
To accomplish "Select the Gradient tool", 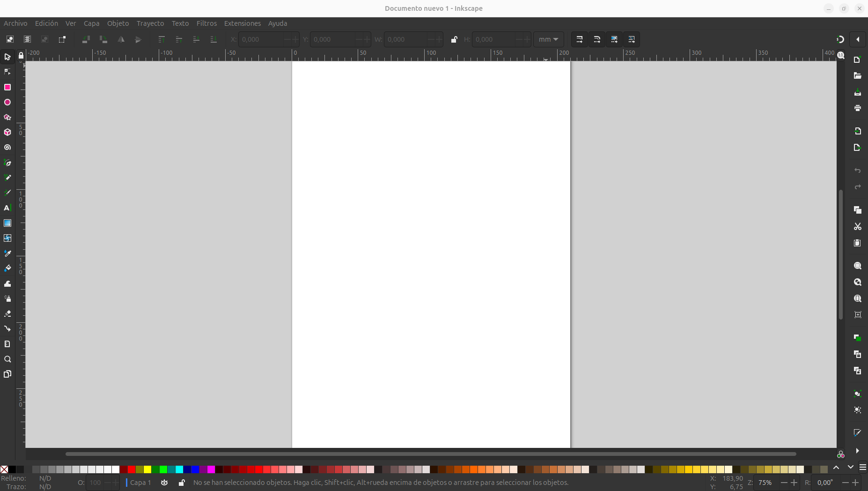I will tap(7, 223).
